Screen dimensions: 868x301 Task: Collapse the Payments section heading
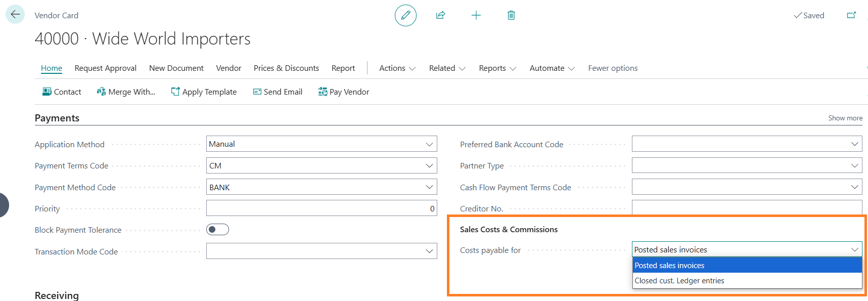click(x=57, y=118)
